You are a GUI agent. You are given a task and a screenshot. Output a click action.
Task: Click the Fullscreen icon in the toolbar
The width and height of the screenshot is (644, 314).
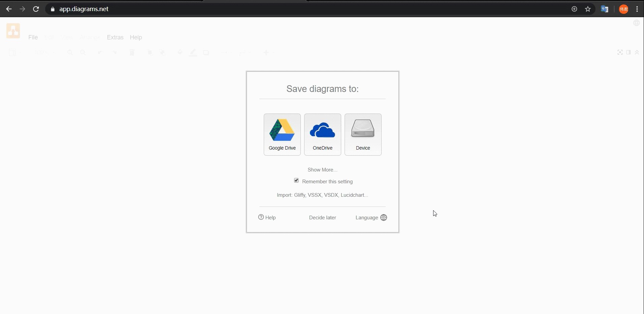click(620, 52)
